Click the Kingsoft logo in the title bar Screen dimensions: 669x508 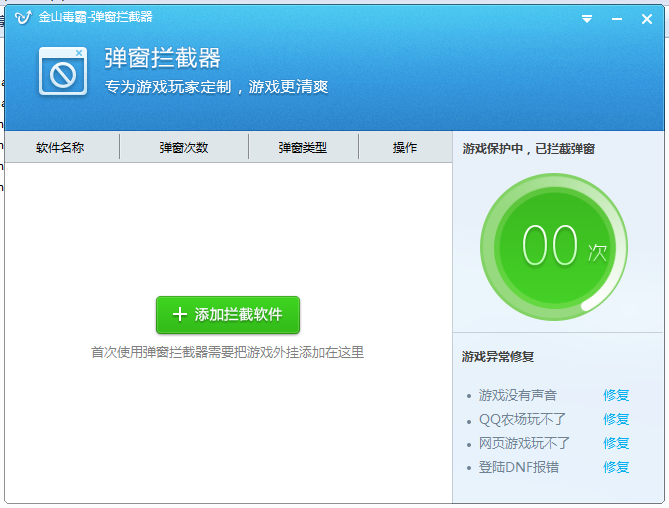23,17
